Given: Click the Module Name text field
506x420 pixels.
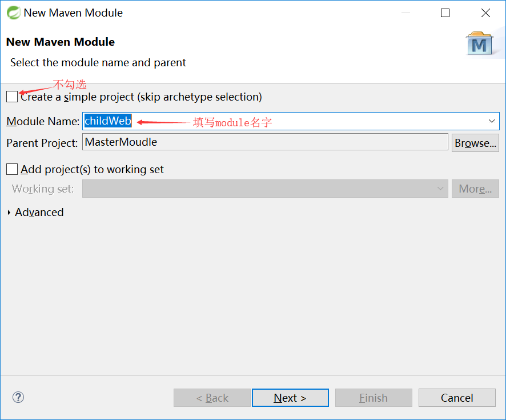Looking at the screenshot, I should tap(291, 121).
